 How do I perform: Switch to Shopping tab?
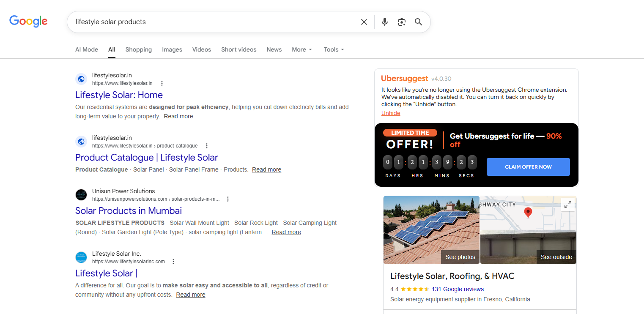coord(139,49)
